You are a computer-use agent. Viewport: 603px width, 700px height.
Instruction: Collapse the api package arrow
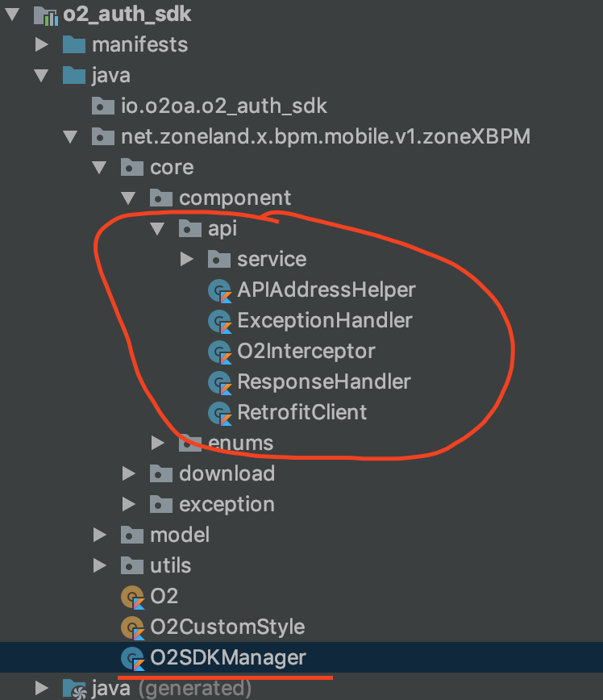click(x=157, y=229)
